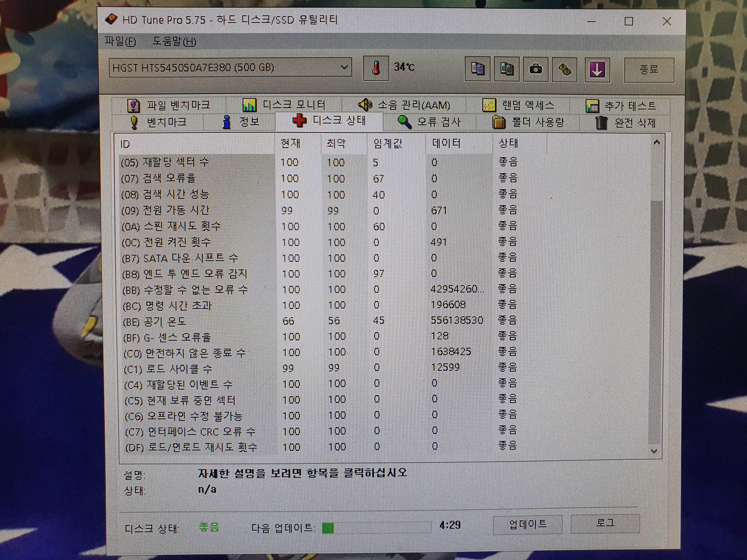Select the (BB) 수정할 수 없는 오류 수 row
This screenshot has width=747, height=560.
coord(319,289)
